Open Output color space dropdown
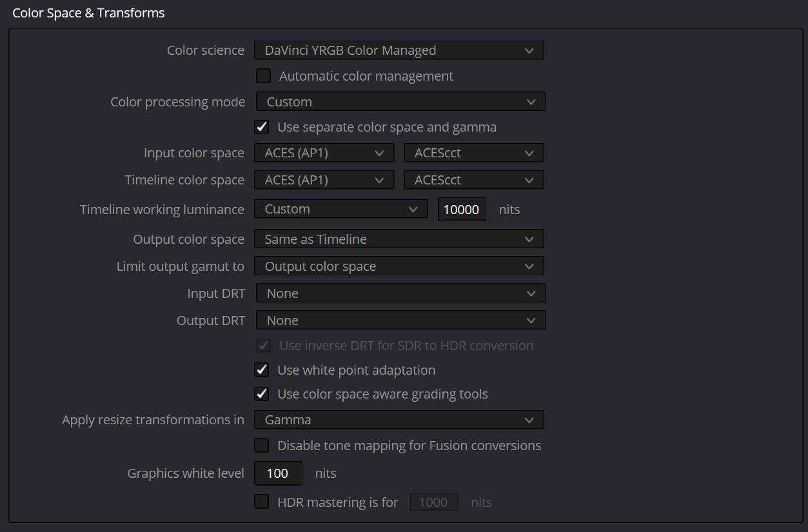This screenshot has height=532, width=808. coord(399,239)
